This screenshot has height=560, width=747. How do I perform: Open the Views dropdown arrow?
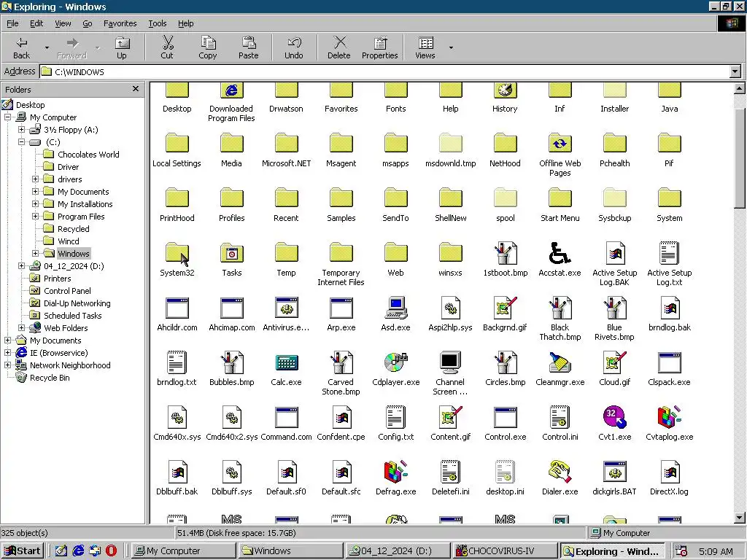tap(451, 47)
